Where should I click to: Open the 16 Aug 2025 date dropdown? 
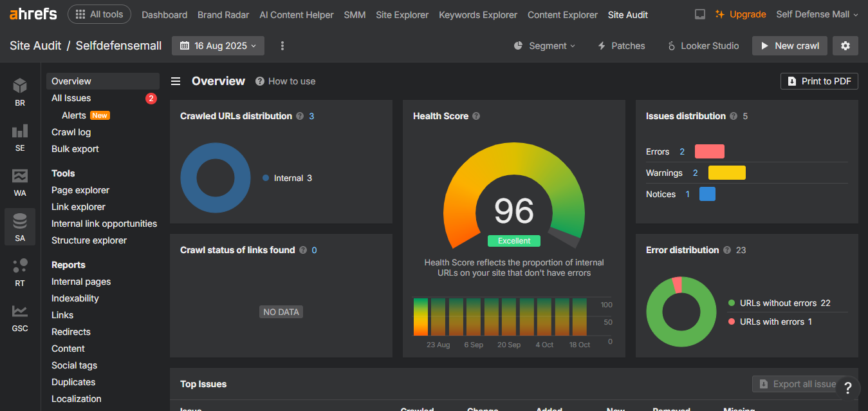coord(217,46)
